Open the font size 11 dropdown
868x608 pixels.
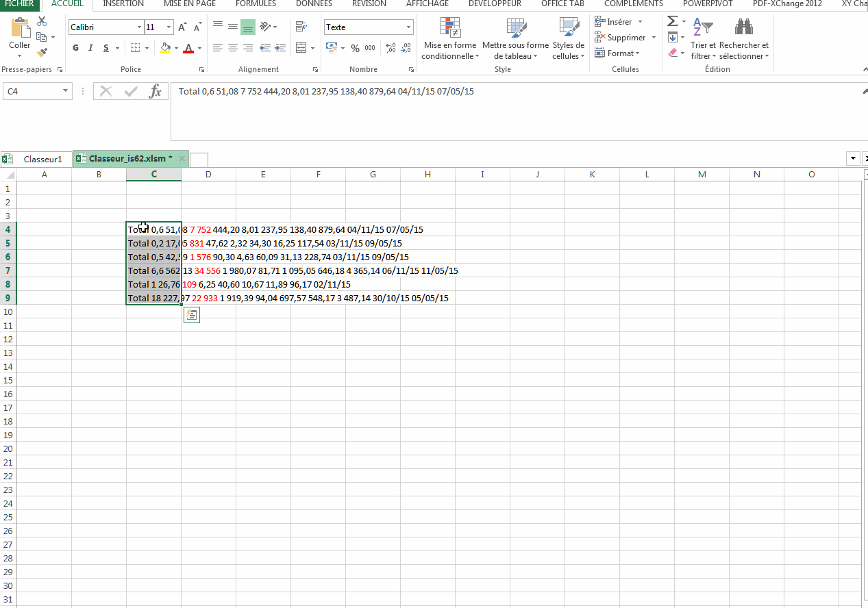(x=169, y=27)
